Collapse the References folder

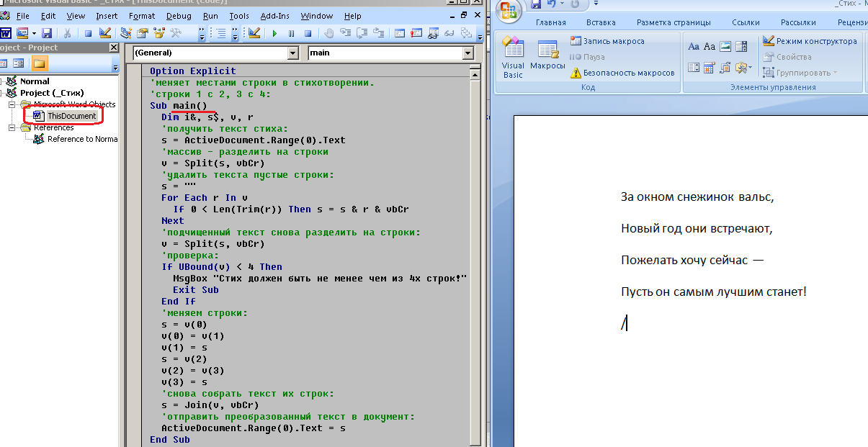[x=12, y=127]
